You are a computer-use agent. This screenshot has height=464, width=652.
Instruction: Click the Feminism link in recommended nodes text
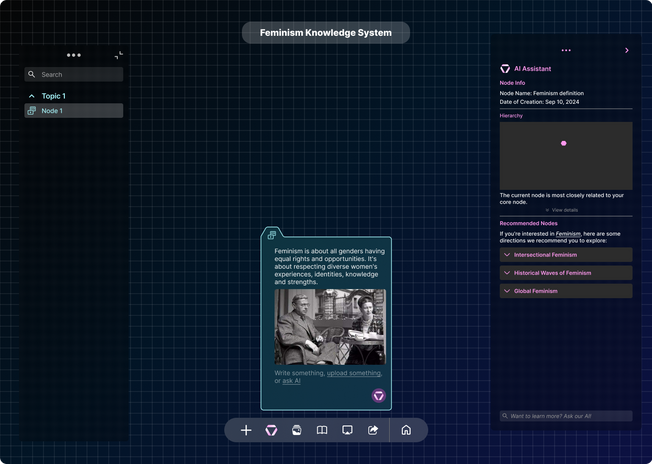point(568,234)
